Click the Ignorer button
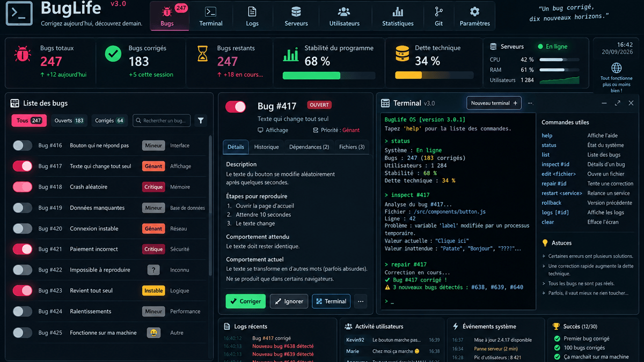Viewport: 644px width, 362px height. pos(289,301)
